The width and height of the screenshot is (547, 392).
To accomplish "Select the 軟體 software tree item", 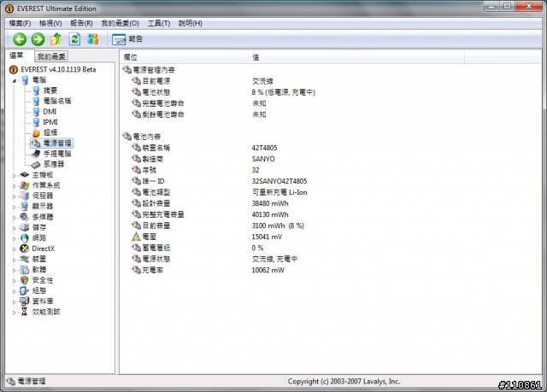I will (39, 270).
